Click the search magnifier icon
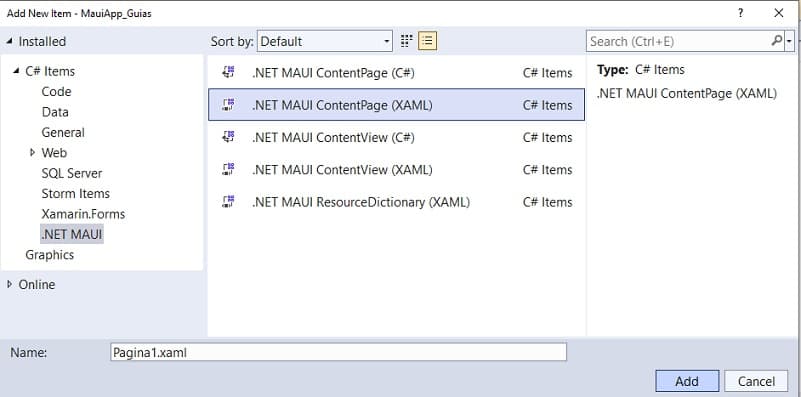 [776, 41]
